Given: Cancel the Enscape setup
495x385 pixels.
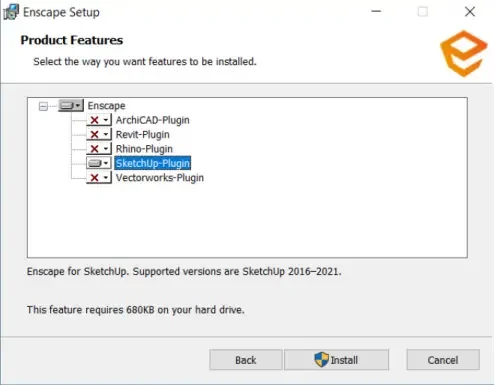Looking at the screenshot, I should coord(443,360).
